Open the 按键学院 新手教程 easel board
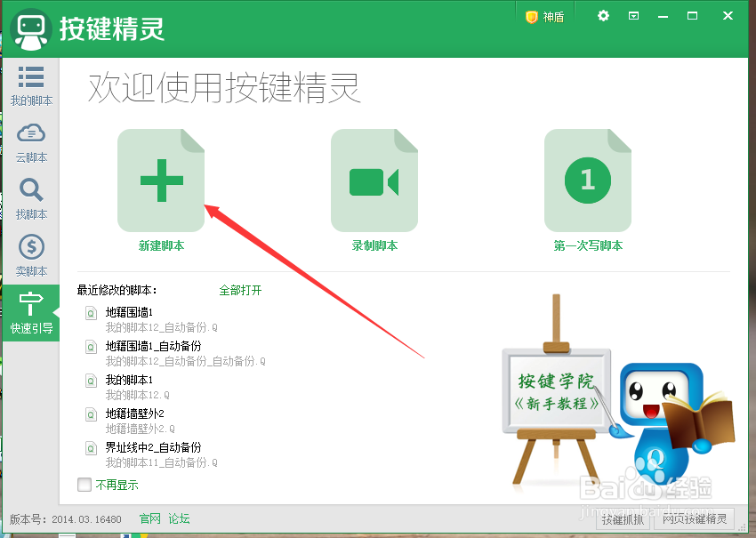This screenshot has width=756, height=538. pyautogui.click(x=557, y=391)
